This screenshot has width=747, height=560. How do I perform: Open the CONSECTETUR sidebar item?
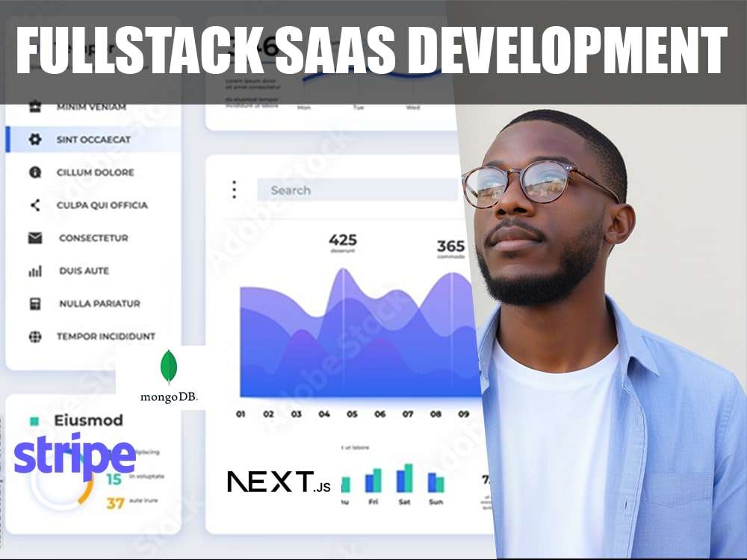[x=93, y=238]
